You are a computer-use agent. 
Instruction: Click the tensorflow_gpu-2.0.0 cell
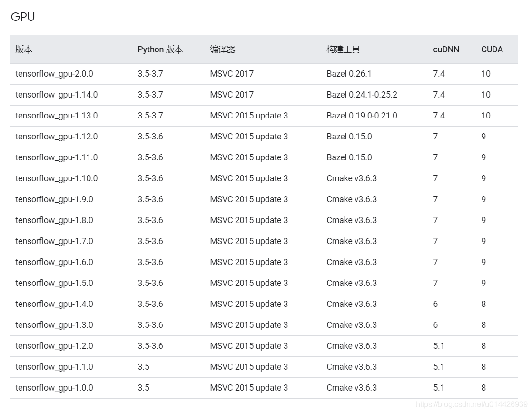(54, 74)
